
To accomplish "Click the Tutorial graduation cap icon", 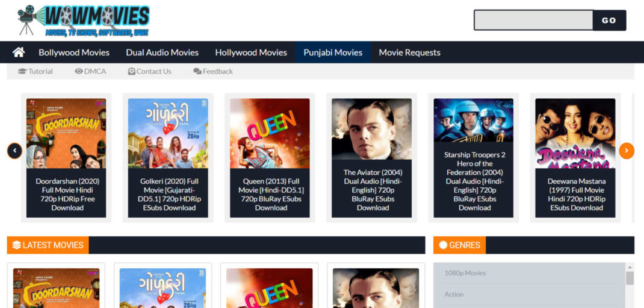I will click(22, 71).
